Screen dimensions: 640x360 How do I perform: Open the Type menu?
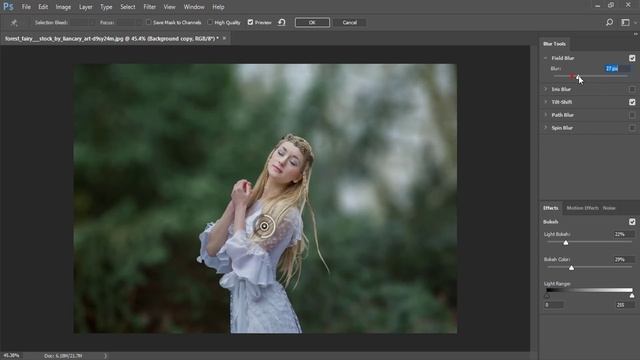tap(106, 7)
